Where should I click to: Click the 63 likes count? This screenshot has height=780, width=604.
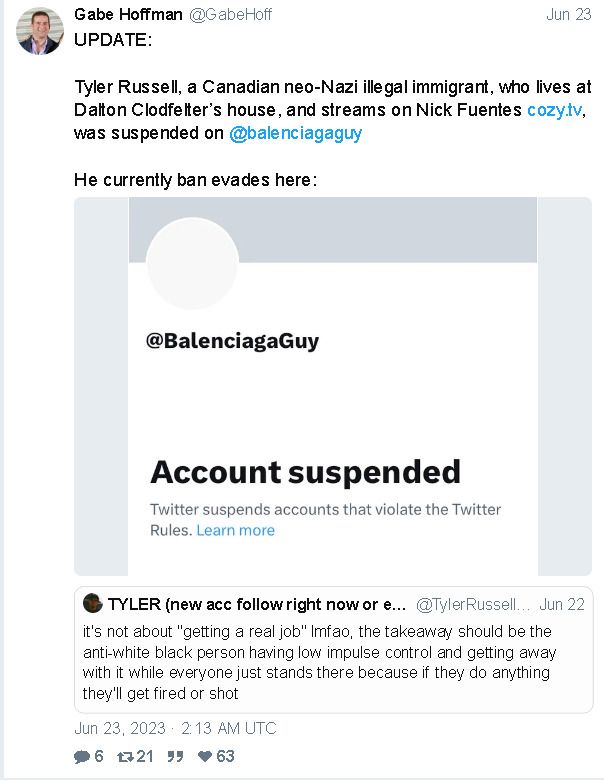tap(225, 756)
